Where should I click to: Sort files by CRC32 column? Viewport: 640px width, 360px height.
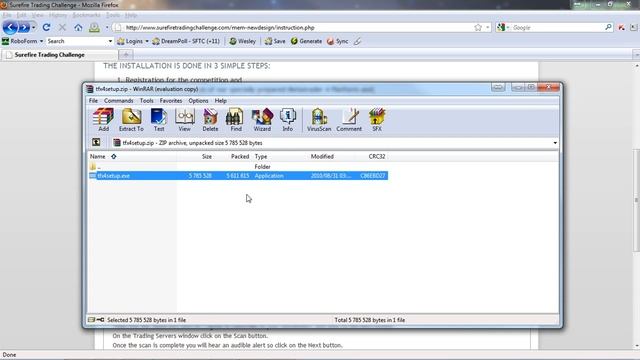coord(372,156)
